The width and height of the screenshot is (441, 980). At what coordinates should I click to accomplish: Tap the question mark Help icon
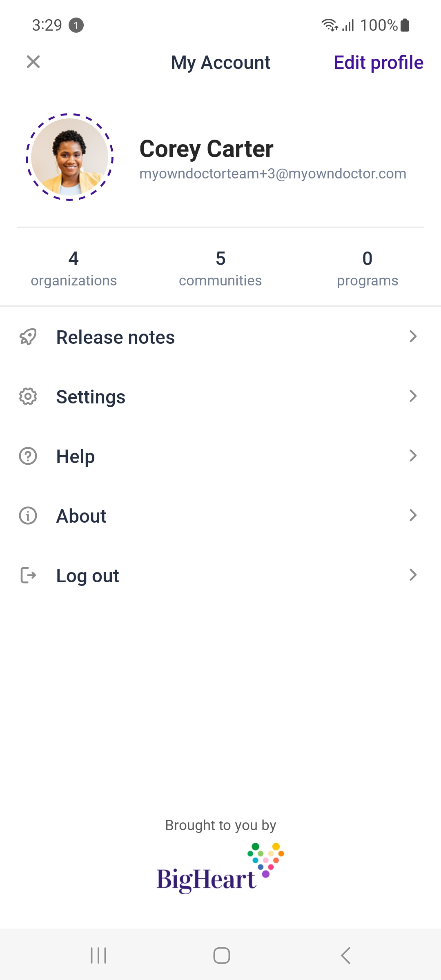coord(28,456)
